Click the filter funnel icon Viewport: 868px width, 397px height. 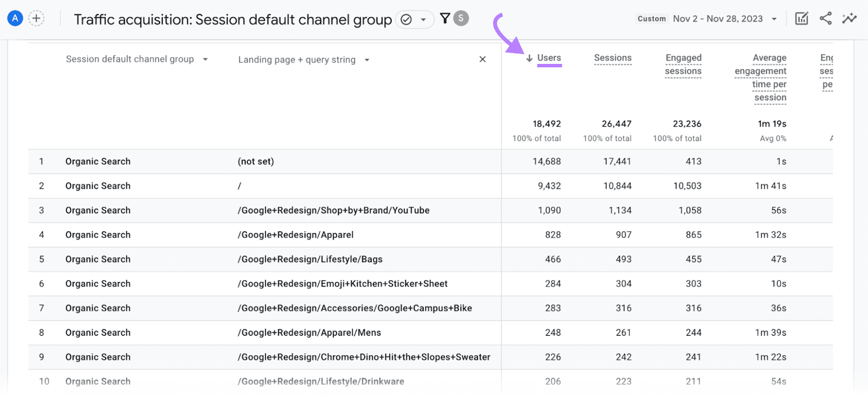(x=445, y=18)
